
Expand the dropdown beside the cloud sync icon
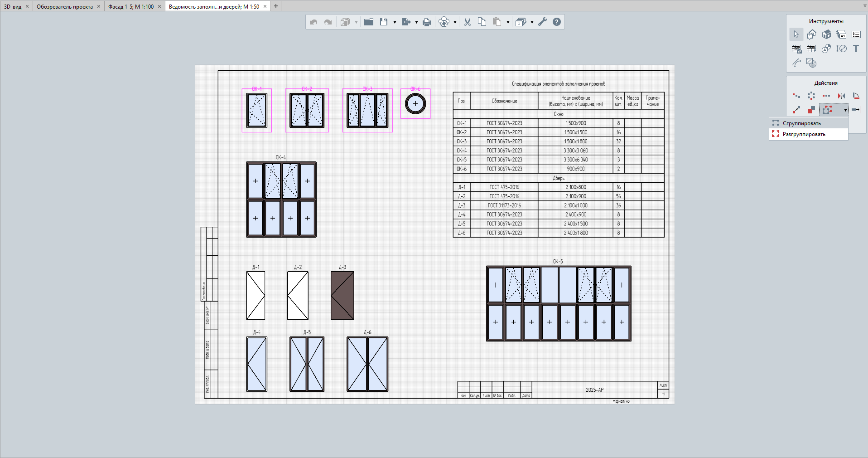click(x=455, y=22)
